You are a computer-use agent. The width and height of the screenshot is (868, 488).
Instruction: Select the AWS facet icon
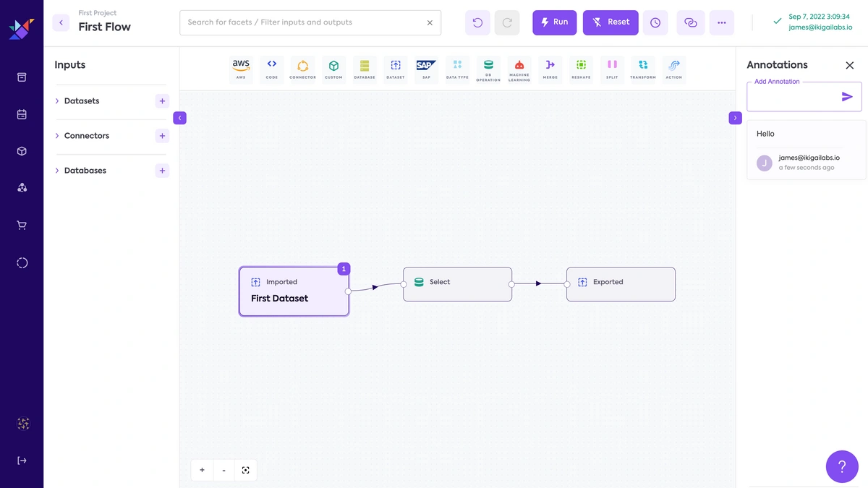tap(241, 68)
